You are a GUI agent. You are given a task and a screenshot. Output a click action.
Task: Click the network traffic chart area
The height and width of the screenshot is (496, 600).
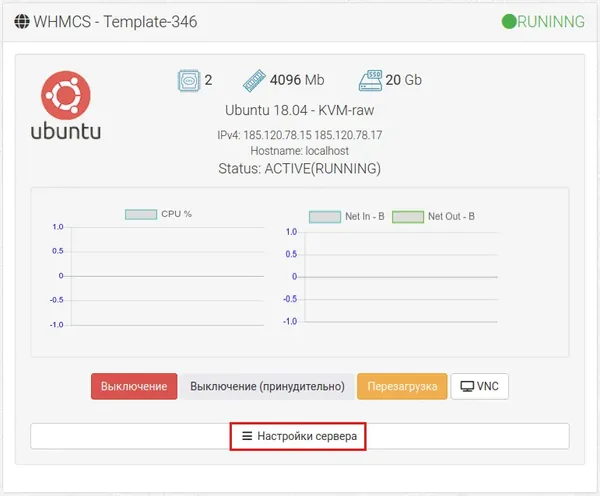point(401,277)
